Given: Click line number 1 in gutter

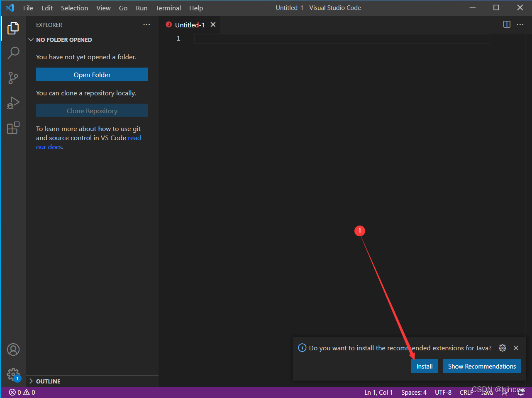Looking at the screenshot, I should coord(178,39).
